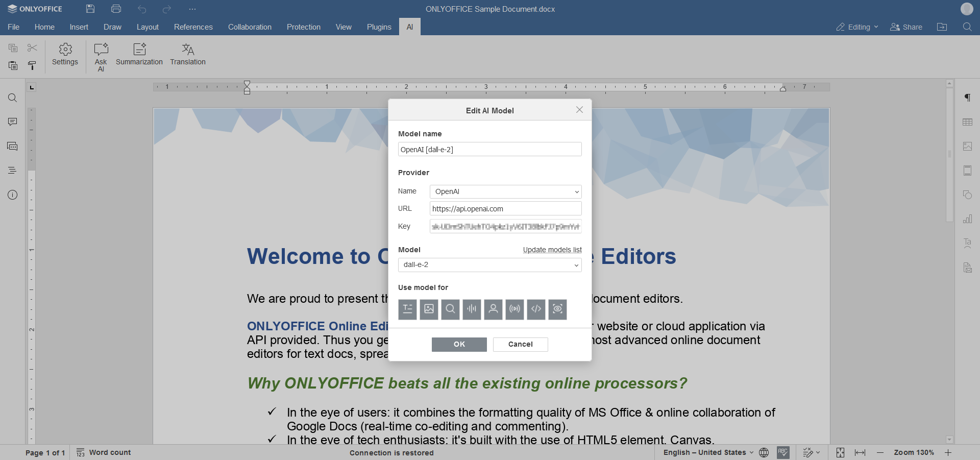Open Find and Replace in left sidebar
Screen dimensions: 980x460
[x=12, y=98]
